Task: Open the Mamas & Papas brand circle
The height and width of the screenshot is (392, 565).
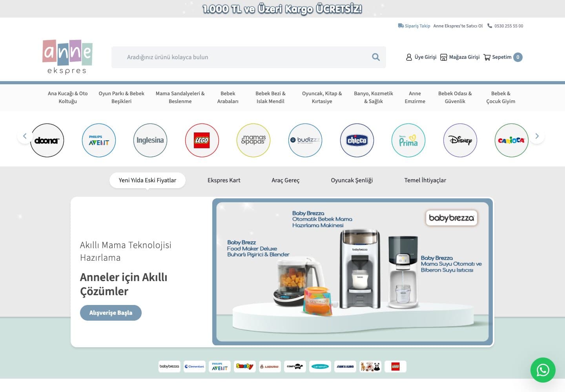Action: (253, 140)
